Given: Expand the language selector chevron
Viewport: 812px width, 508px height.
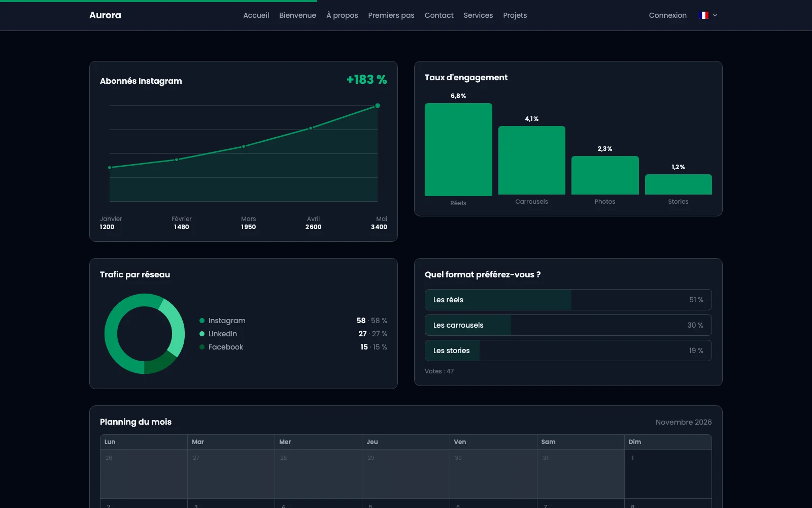Looking at the screenshot, I should (715, 15).
